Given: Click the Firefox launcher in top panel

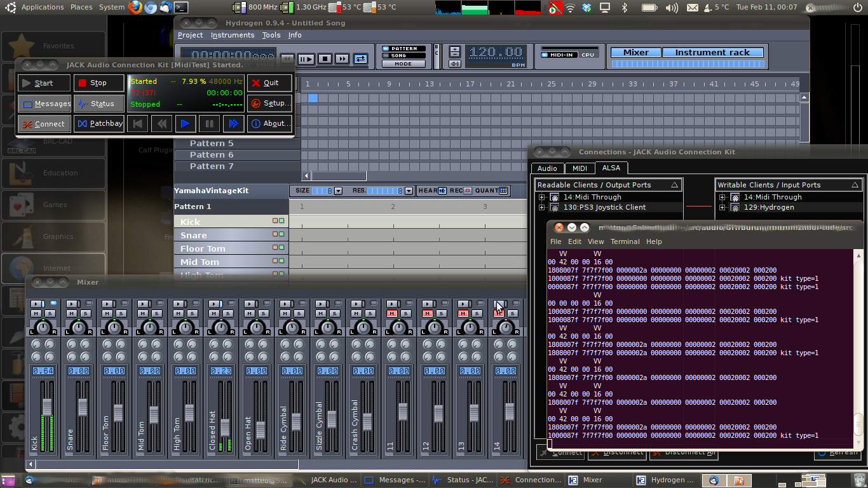Looking at the screenshot, I should (135, 8).
